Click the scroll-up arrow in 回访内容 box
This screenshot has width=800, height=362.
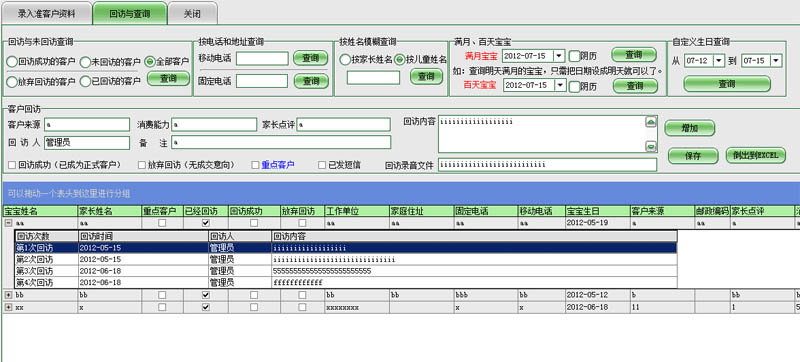(651, 122)
